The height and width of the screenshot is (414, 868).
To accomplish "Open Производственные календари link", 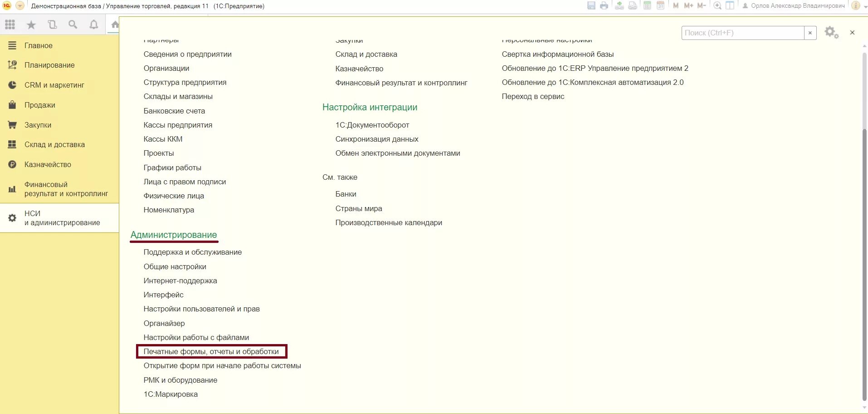I will (389, 222).
